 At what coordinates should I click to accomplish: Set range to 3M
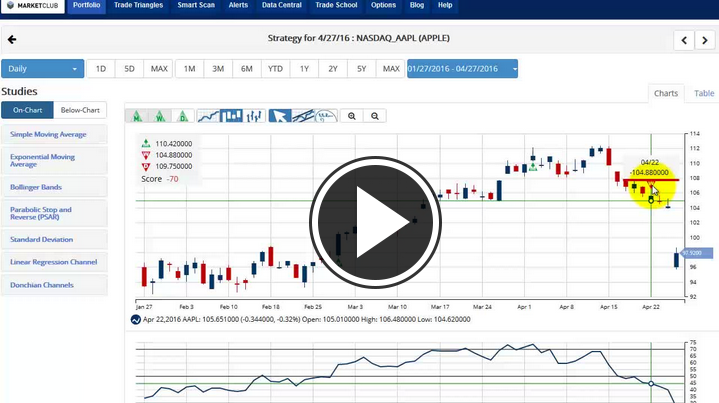point(218,69)
